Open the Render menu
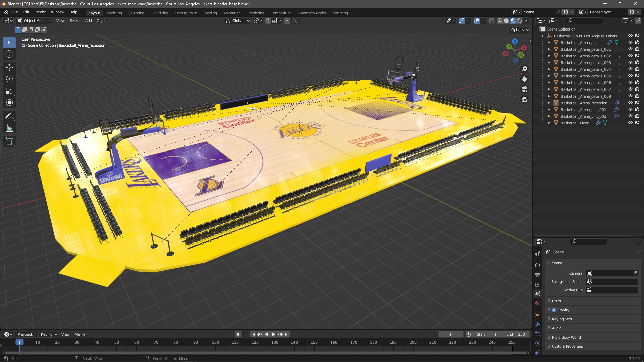The image size is (644, 362). [40, 12]
